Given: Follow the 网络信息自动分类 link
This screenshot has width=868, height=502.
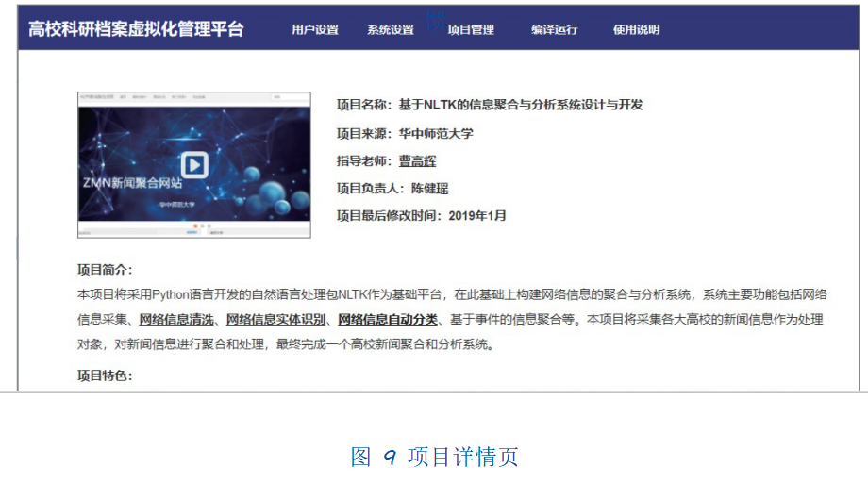Looking at the screenshot, I should [x=388, y=319].
